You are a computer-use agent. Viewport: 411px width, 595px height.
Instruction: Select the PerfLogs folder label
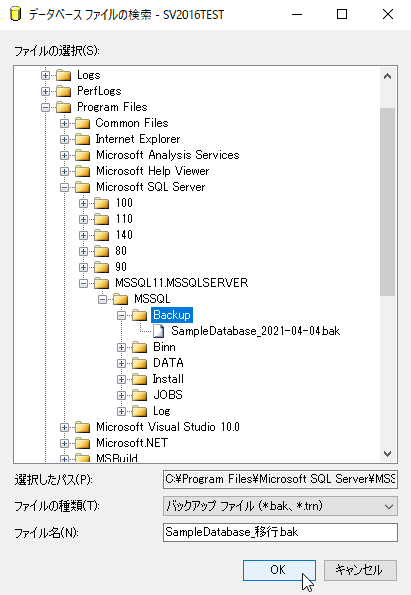click(99, 91)
